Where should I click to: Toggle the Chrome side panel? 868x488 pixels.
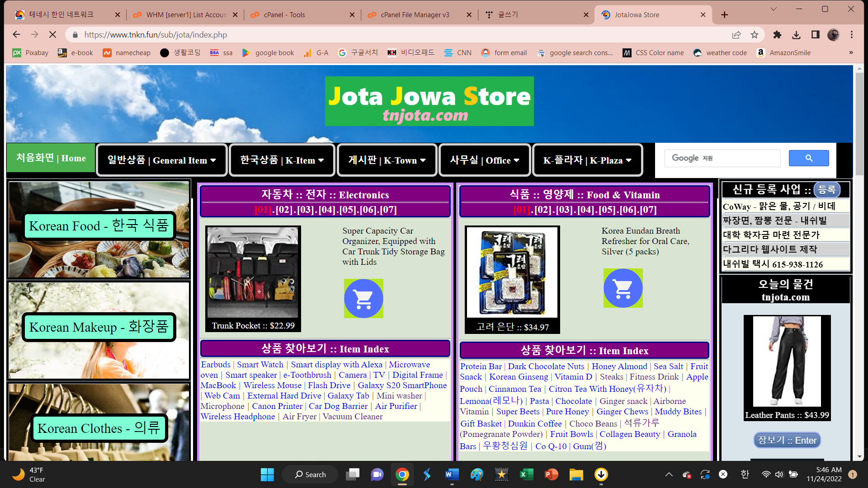pyautogui.click(x=815, y=34)
